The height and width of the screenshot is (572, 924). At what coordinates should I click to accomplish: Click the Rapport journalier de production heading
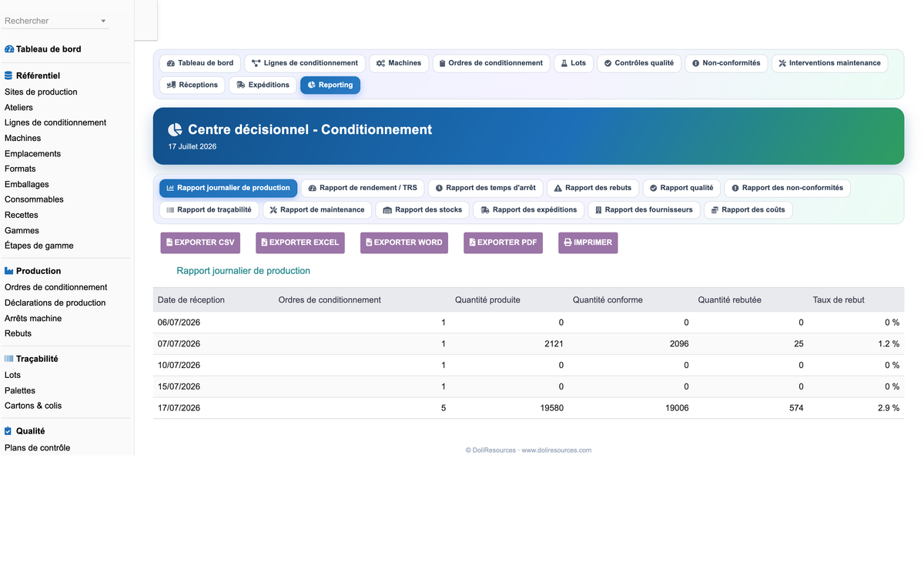pyautogui.click(x=243, y=271)
